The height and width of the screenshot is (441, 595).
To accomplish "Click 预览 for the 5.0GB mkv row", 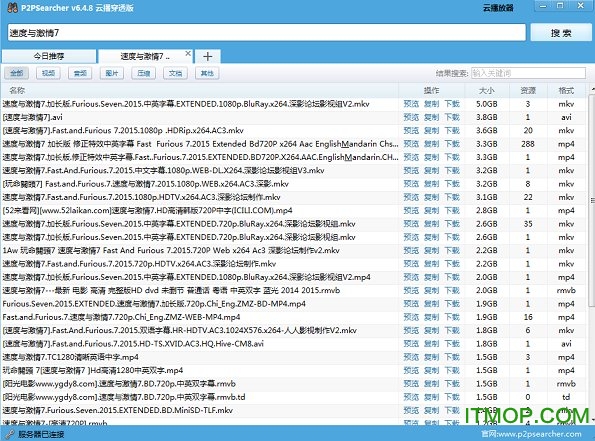I will [x=411, y=104].
